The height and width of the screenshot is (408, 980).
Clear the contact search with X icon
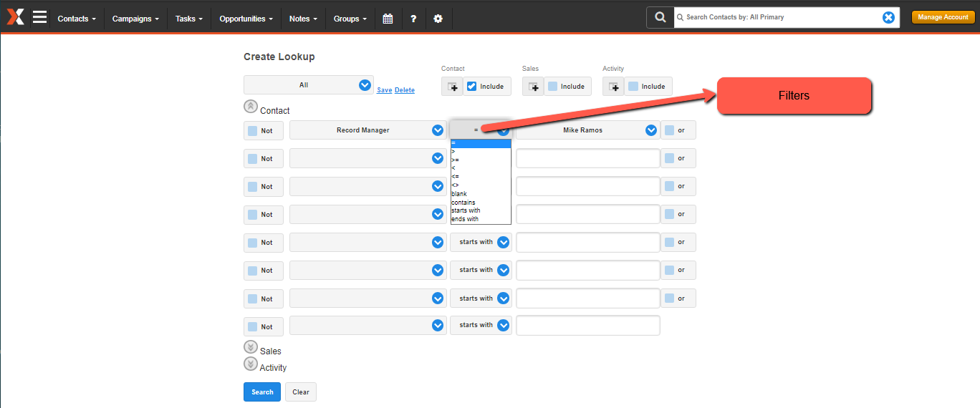tap(888, 17)
